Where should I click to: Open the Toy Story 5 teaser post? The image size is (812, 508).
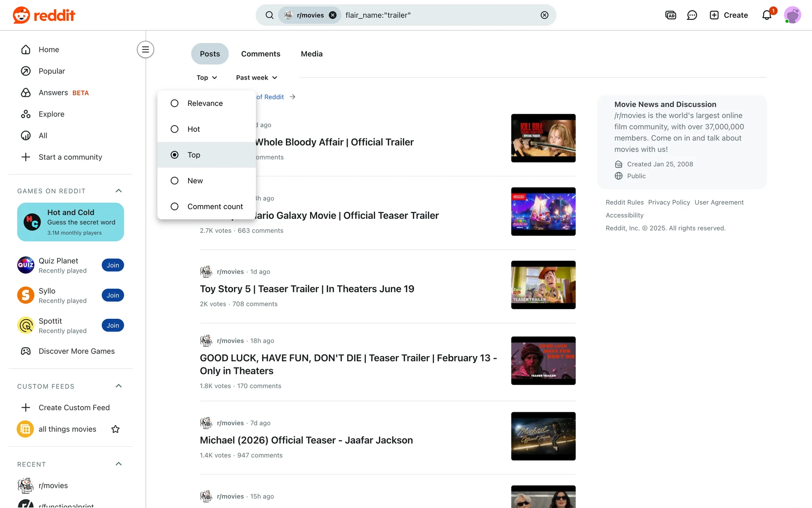(307, 289)
